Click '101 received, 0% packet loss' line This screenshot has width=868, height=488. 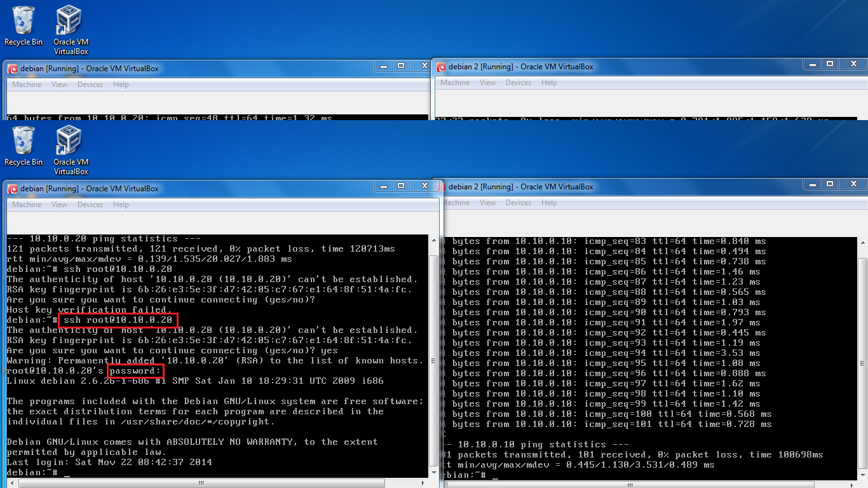(x=634, y=455)
